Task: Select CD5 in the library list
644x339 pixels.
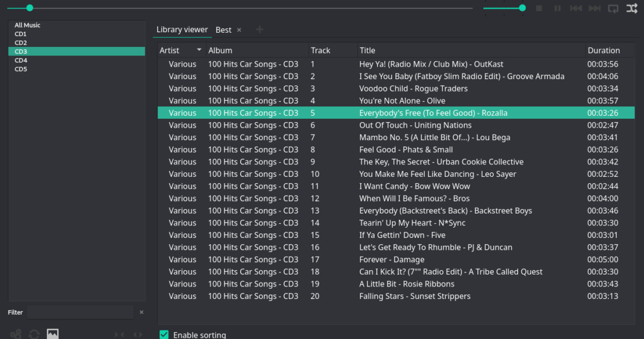Action: pyautogui.click(x=21, y=69)
